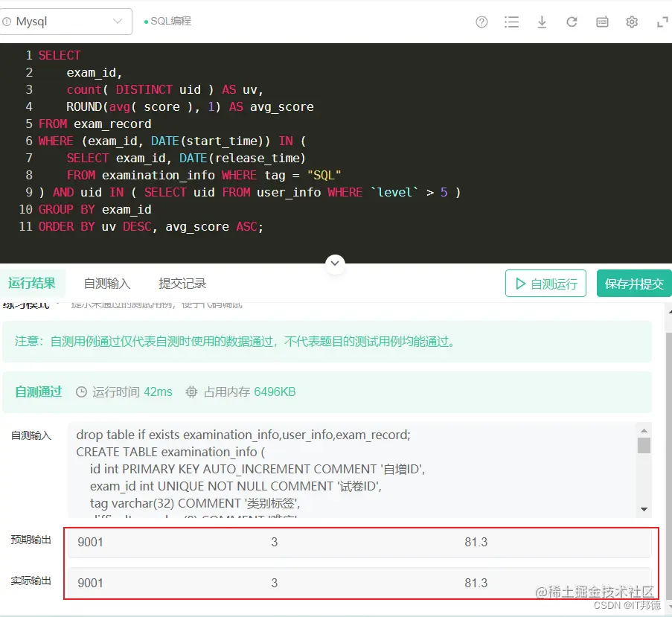672x617 pixels.
Task: Click code line 5 FROM exam_record
Action: tap(95, 124)
